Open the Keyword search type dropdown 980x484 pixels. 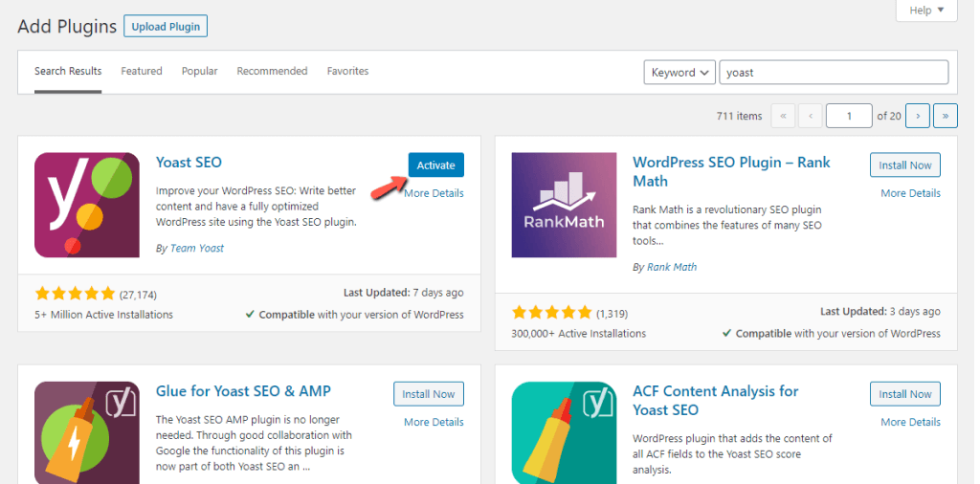tap(679, 73)
